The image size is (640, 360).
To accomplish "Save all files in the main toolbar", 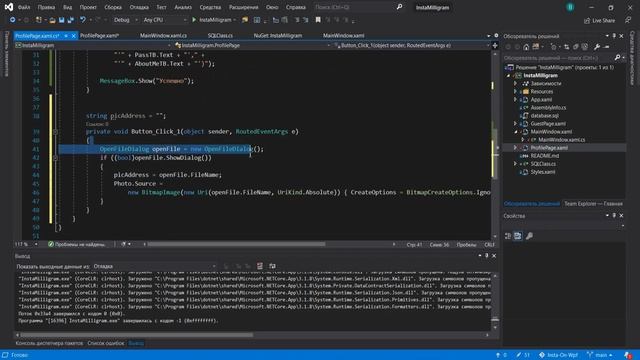I will 70,20.
